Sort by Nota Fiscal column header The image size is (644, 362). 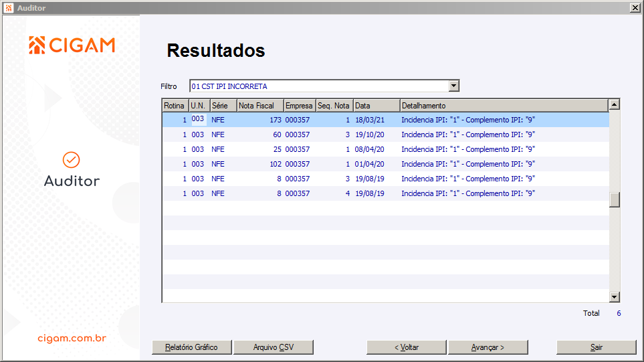pos(260,106)
